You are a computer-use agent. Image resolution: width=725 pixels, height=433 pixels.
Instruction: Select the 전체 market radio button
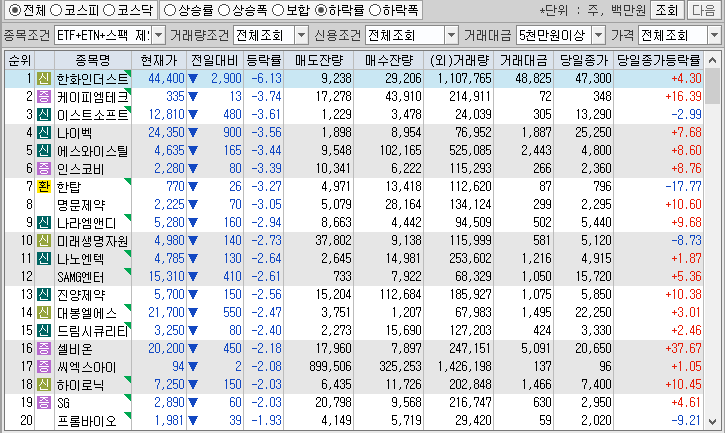point(15,10)
